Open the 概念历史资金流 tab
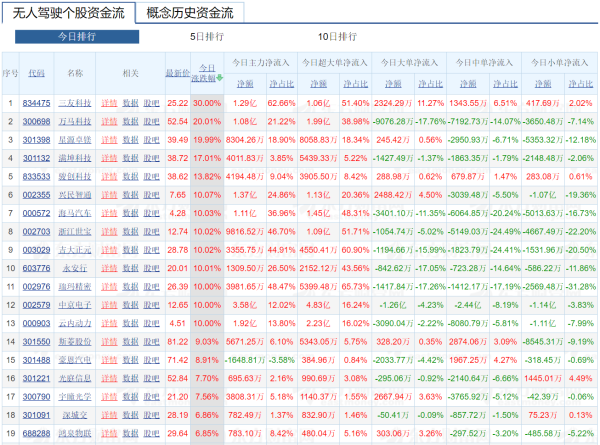Image resolution: width=600 pixels, height=445 pixels. tap(190, 13)
